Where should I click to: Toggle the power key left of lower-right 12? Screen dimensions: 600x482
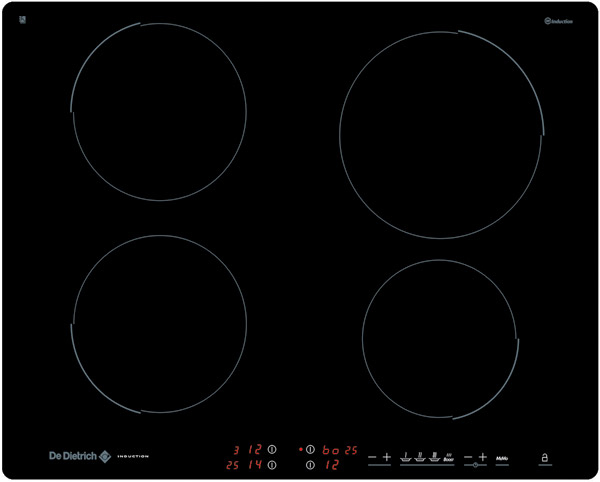tap(310, 464)
